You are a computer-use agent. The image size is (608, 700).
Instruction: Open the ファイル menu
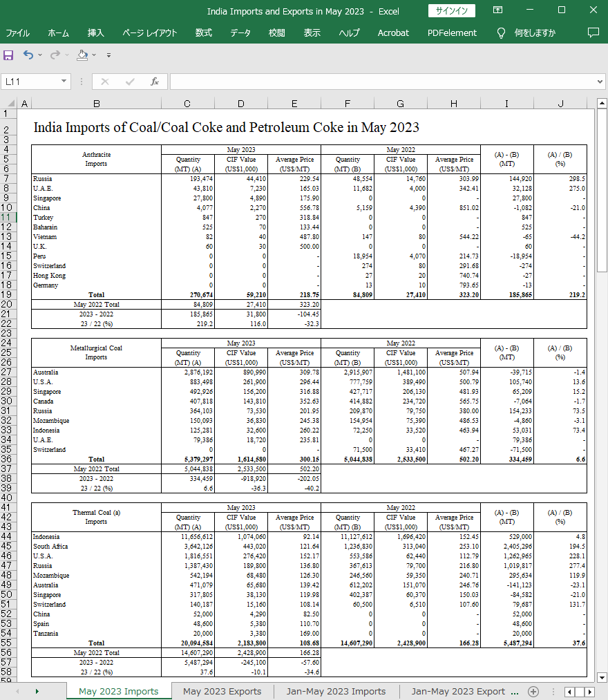pyautogui.click(x=17, y=33)
